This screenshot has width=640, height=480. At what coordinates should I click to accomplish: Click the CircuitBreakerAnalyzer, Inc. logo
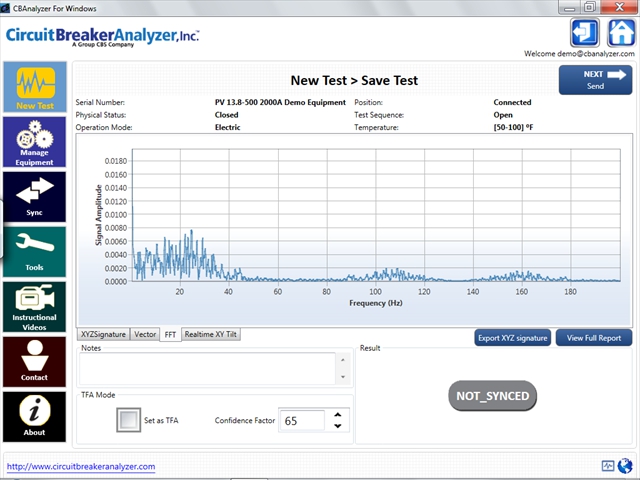click(102, 37)
